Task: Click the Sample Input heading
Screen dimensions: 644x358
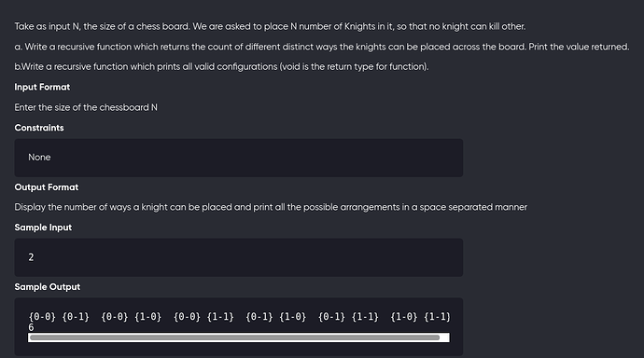Action: [43, 227]
